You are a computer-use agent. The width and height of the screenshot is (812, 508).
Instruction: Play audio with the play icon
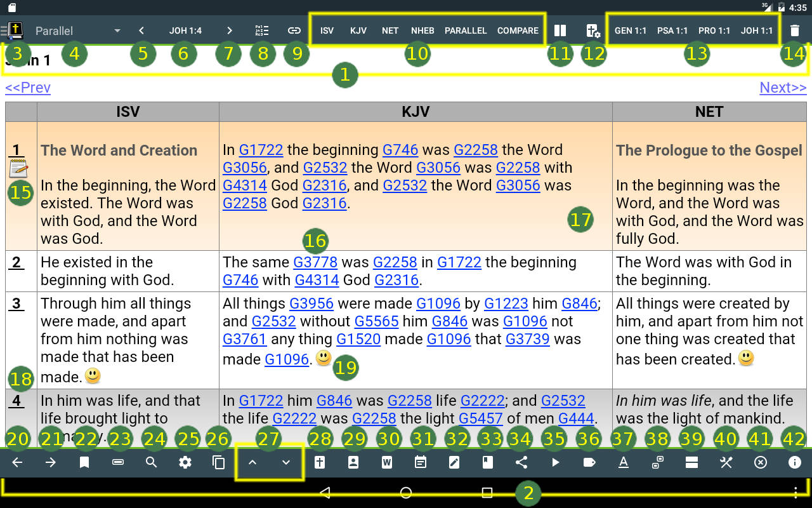555,462
